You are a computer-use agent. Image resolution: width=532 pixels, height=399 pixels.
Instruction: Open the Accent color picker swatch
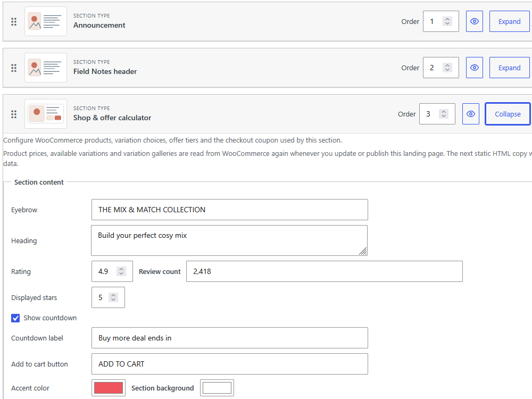pos(109,388)
